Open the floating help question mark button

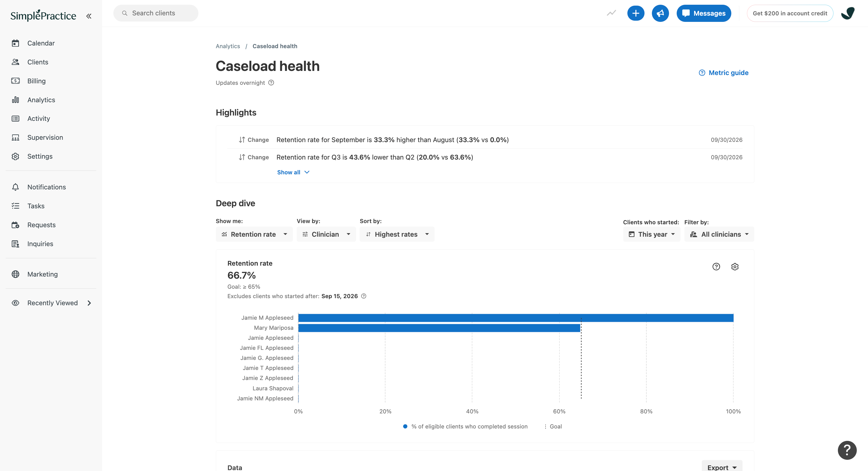pos(847,450)
